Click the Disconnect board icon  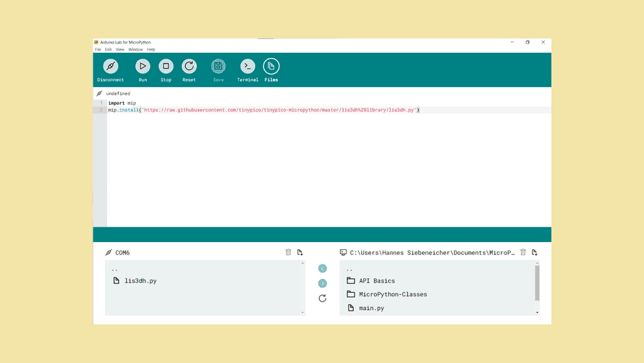point(111,67)
